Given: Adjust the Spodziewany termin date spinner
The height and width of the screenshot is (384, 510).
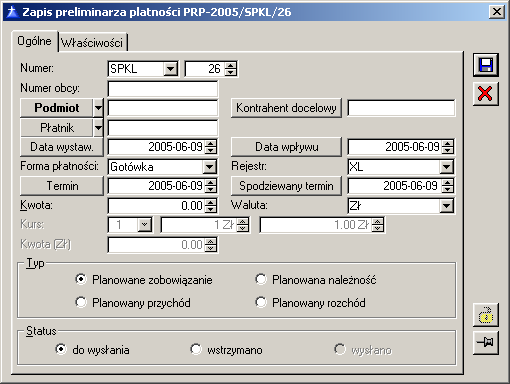Looking at the screenshot, I should point(447,186).
